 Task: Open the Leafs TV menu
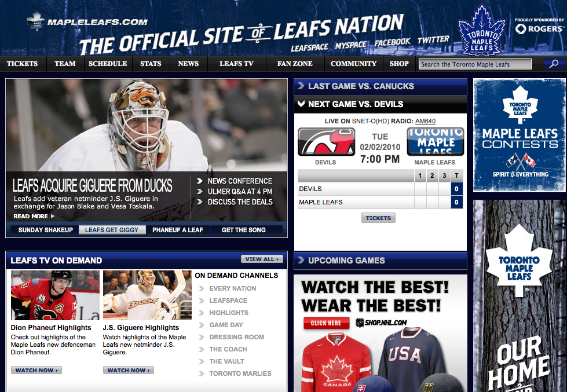click(236, 64)
